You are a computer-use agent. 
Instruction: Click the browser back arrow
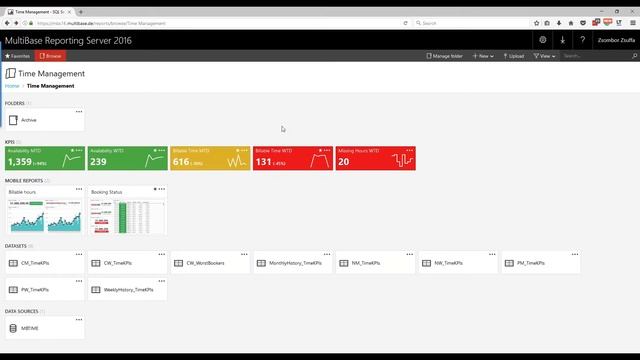7,23
